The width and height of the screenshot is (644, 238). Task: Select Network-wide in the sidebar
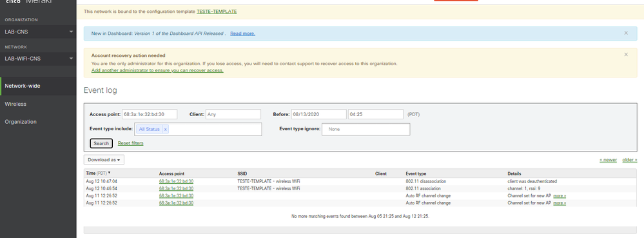coord(38,86)
